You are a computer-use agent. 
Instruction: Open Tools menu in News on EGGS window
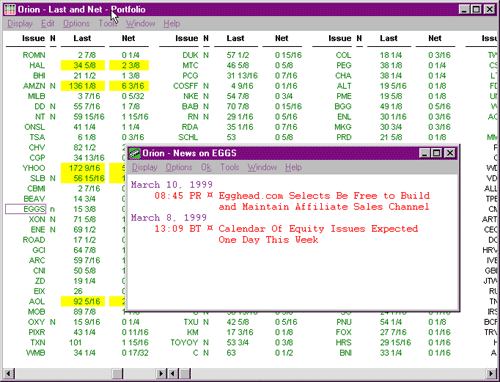[x=230, y=167]
